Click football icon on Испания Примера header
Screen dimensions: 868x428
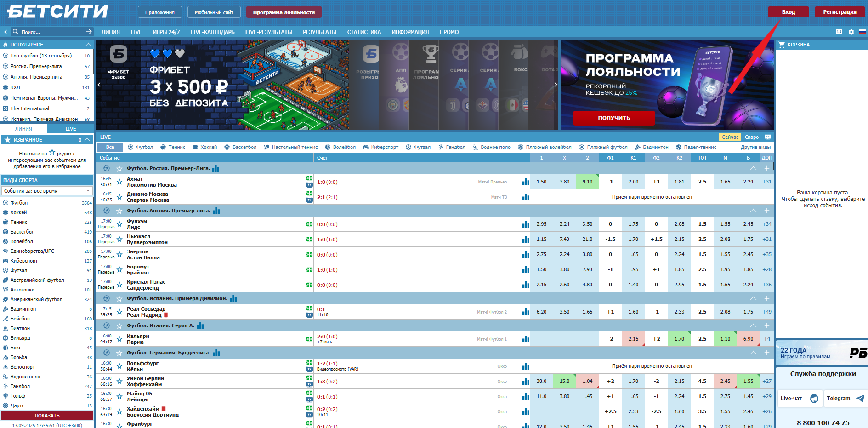pos(107,298)
